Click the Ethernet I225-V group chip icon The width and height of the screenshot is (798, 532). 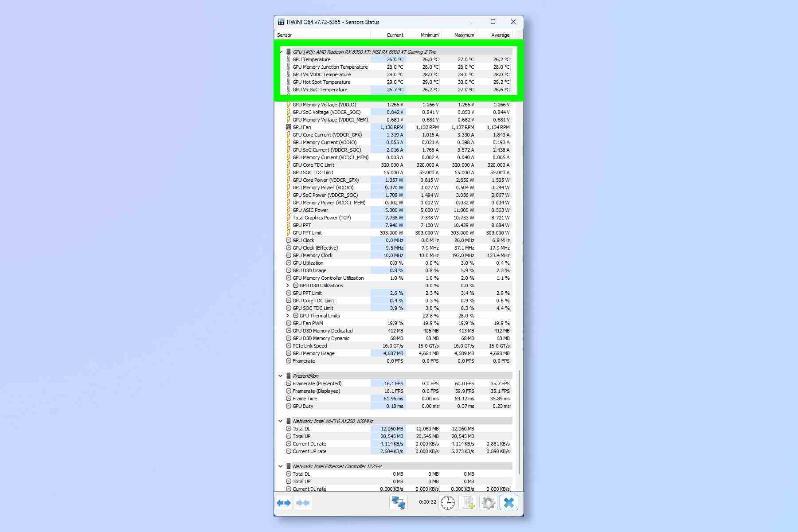[289, 466]
